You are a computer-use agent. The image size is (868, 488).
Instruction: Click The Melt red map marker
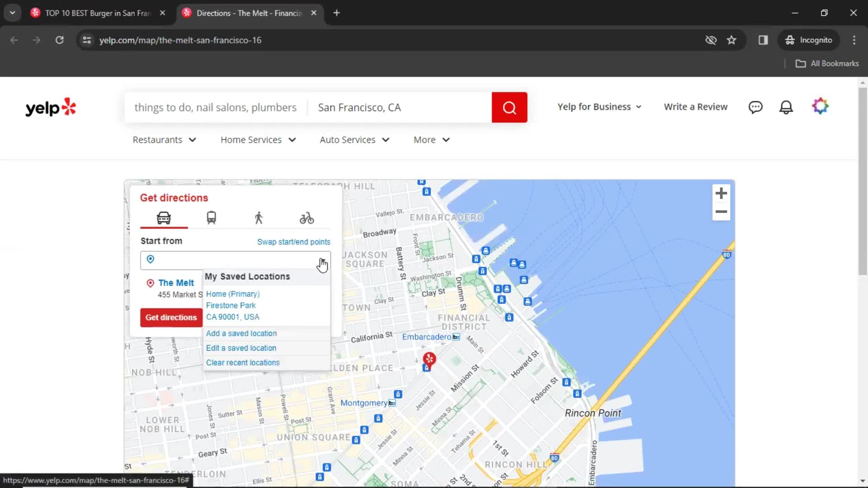coord(429,359)
